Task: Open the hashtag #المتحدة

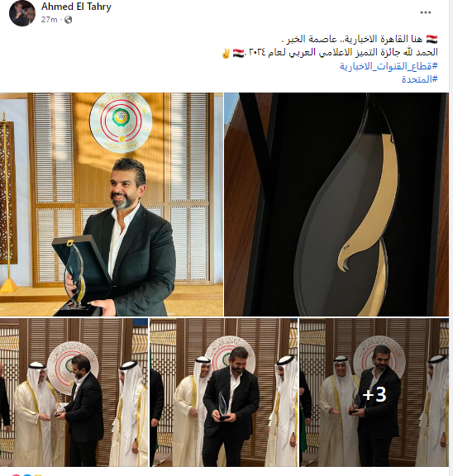Action: pyautogui.click(x=420, y=79)
